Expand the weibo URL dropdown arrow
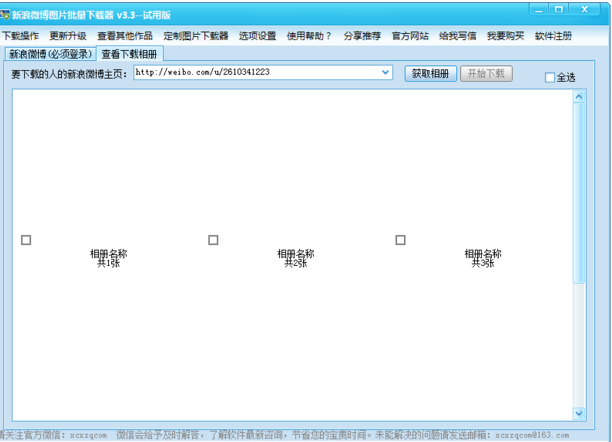The height and width of the screenshot is (442, 612). coord(386,72)
